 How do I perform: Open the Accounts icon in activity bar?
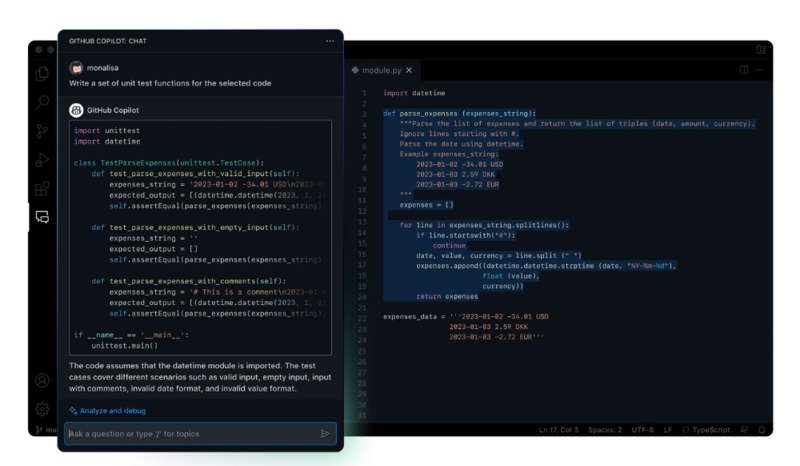point(42,380)
